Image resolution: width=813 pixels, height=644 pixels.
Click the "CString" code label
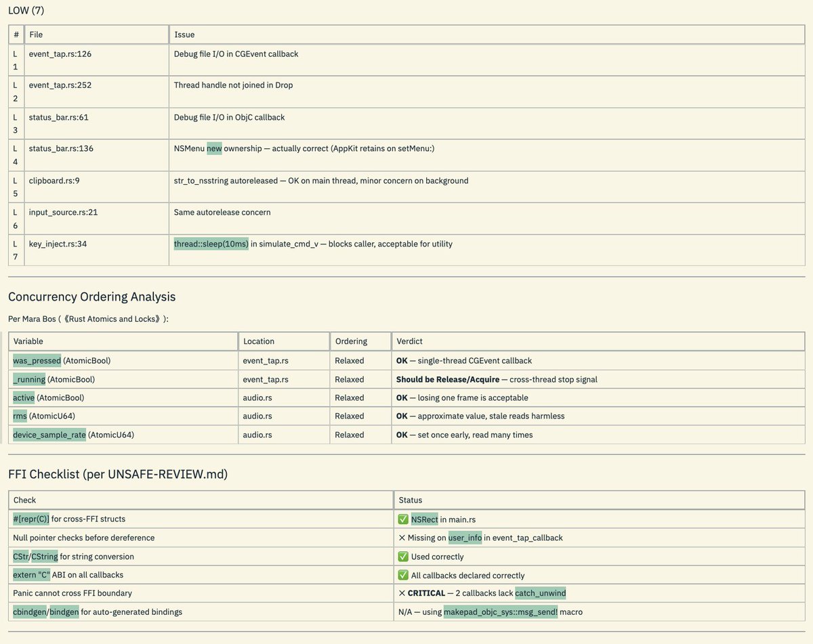point(45,557)
